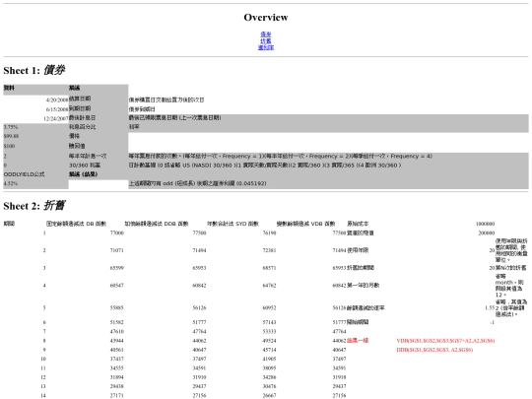Viewport: 532px width, 399px height.
Task: Select the 64762 cell
Action: [269, 286]
